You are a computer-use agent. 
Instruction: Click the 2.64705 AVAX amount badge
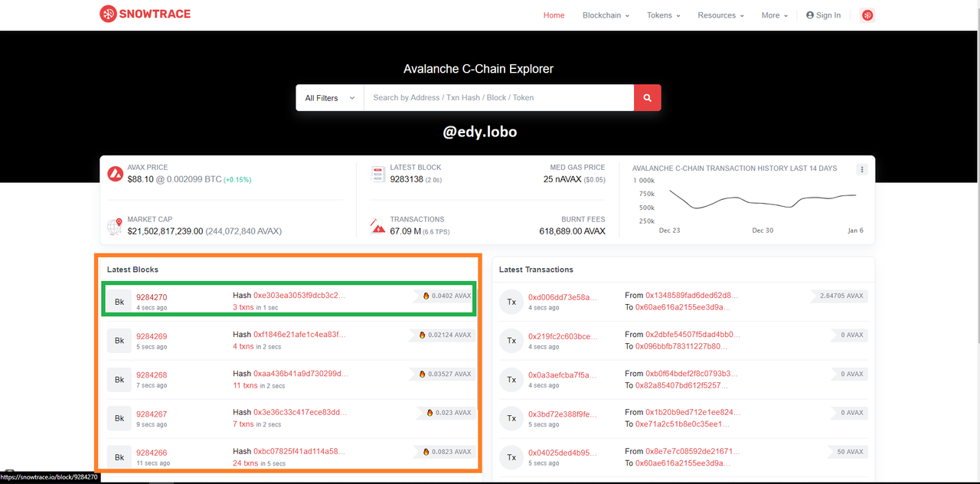click(x=839, y=296)
